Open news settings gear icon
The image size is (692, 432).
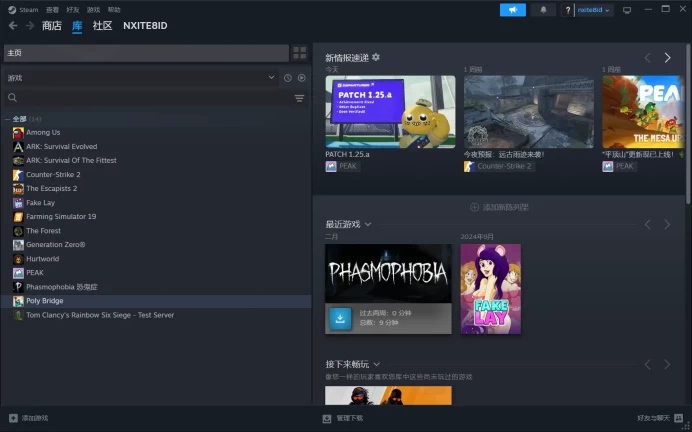click(376, 57)
